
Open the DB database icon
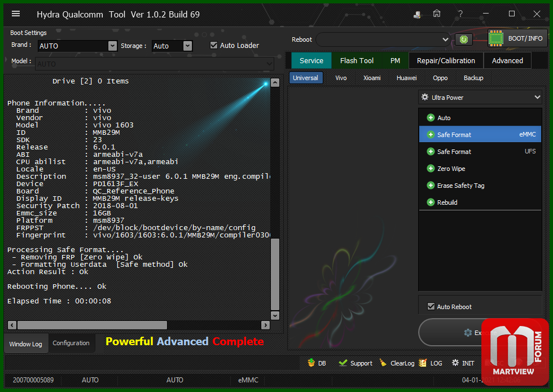[311, 363]
